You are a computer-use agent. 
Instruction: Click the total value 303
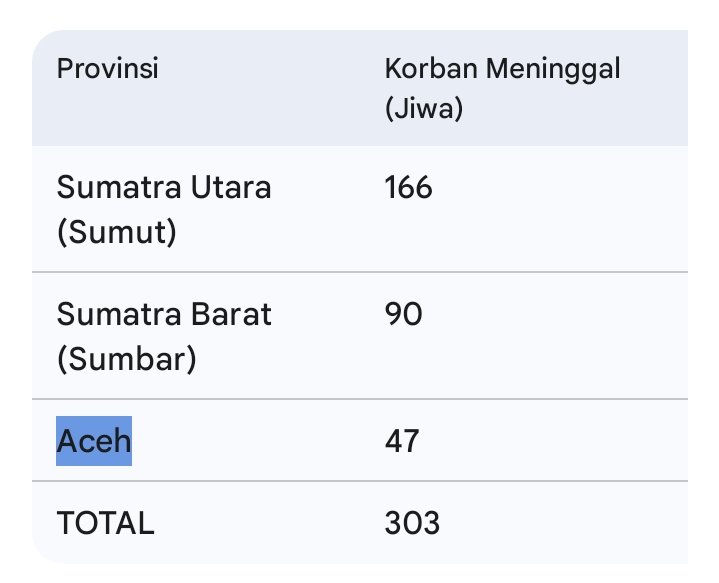click(412, 523)
